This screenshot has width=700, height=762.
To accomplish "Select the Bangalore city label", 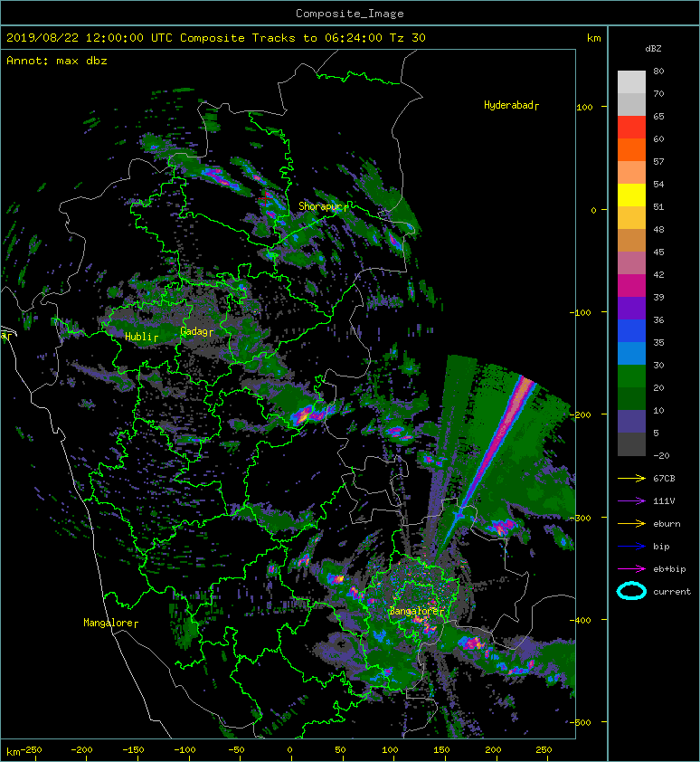I will pos(416,611).
